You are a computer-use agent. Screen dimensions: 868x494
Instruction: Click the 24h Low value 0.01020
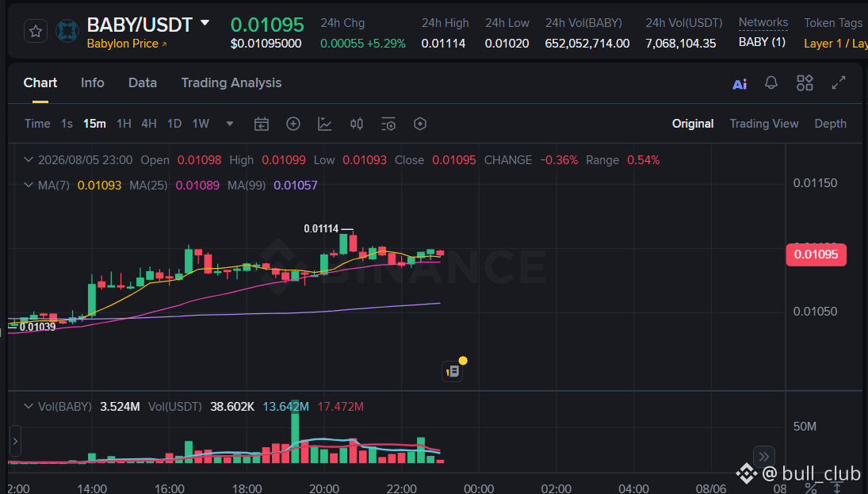507,43
